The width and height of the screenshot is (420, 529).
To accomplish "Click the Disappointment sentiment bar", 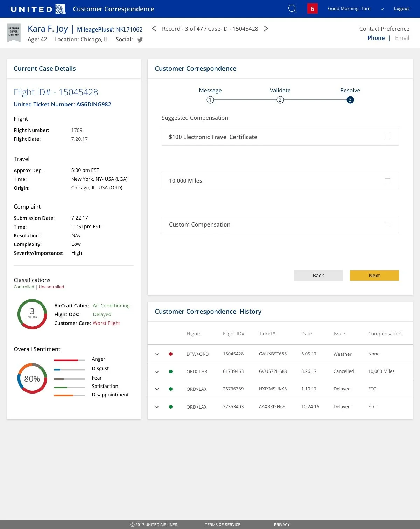I will [70, 395].
